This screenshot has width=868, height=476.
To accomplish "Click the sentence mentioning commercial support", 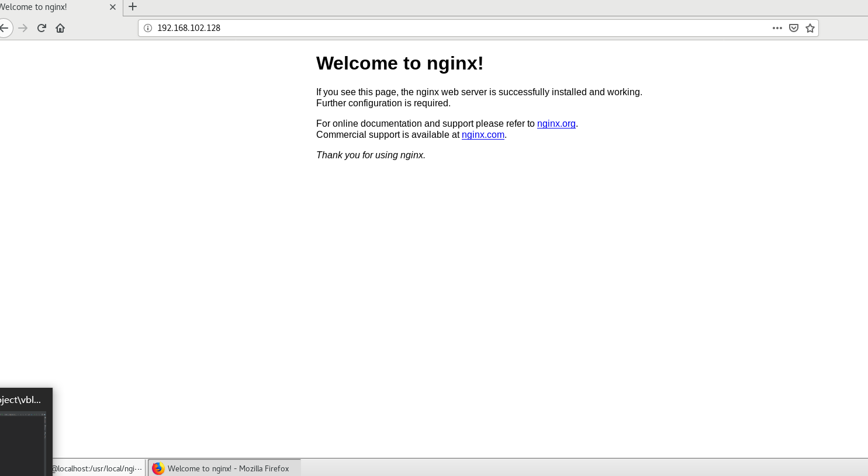I will (x=411, y=135).
